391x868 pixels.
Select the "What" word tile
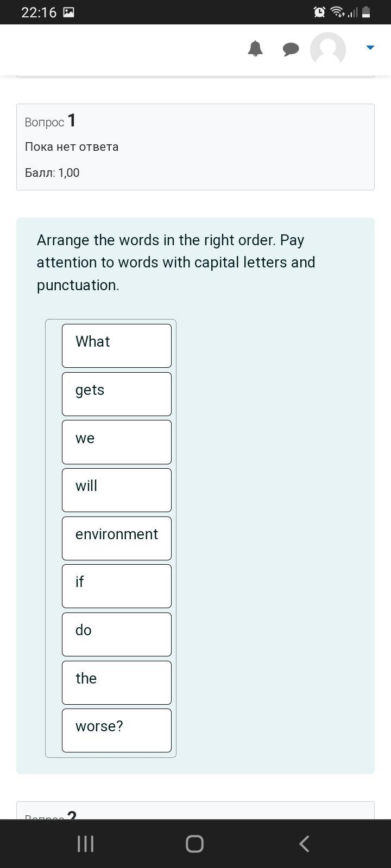point(117,346)
